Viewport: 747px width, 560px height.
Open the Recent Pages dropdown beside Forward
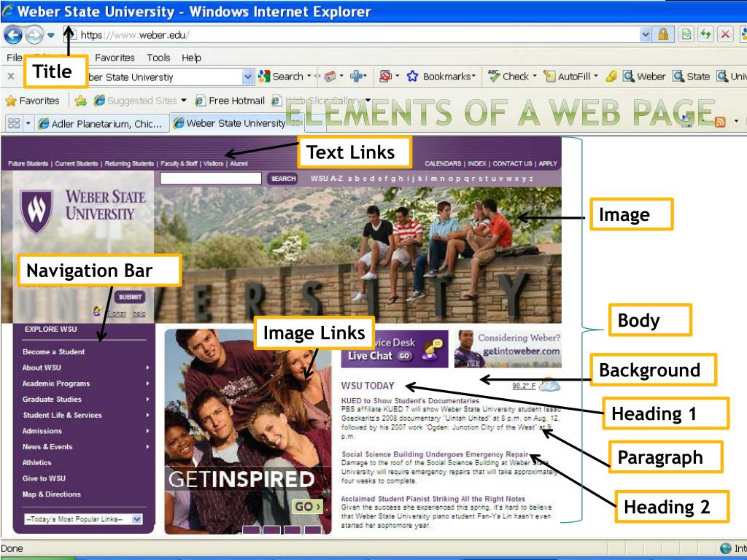point(51,35)
